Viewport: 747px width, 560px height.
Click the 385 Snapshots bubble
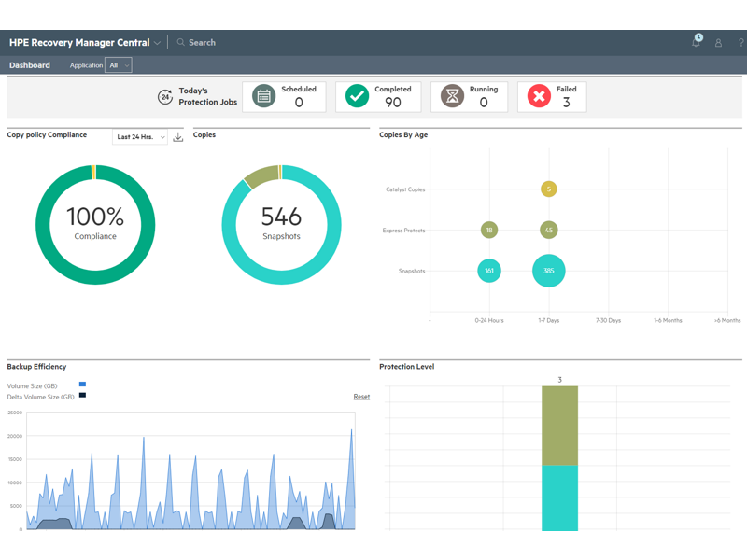(549, 271)
